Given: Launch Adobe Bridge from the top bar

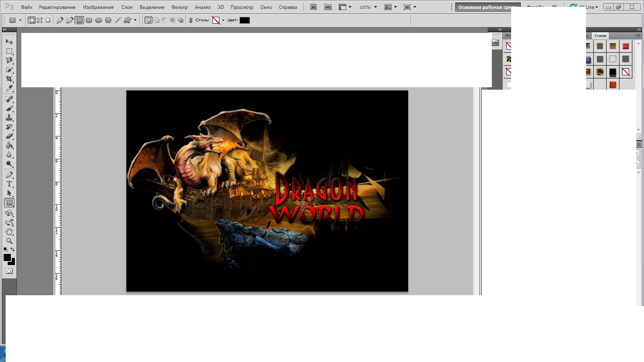Looking at the screenshot, I should [x=314, y=7].
